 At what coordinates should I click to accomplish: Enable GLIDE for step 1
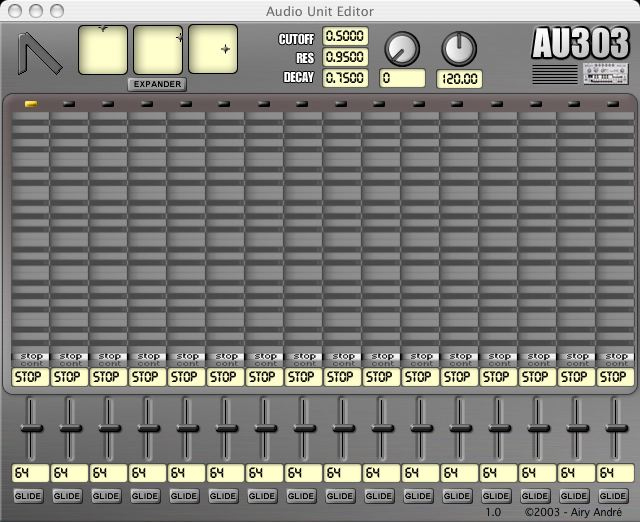pos(28,496)
